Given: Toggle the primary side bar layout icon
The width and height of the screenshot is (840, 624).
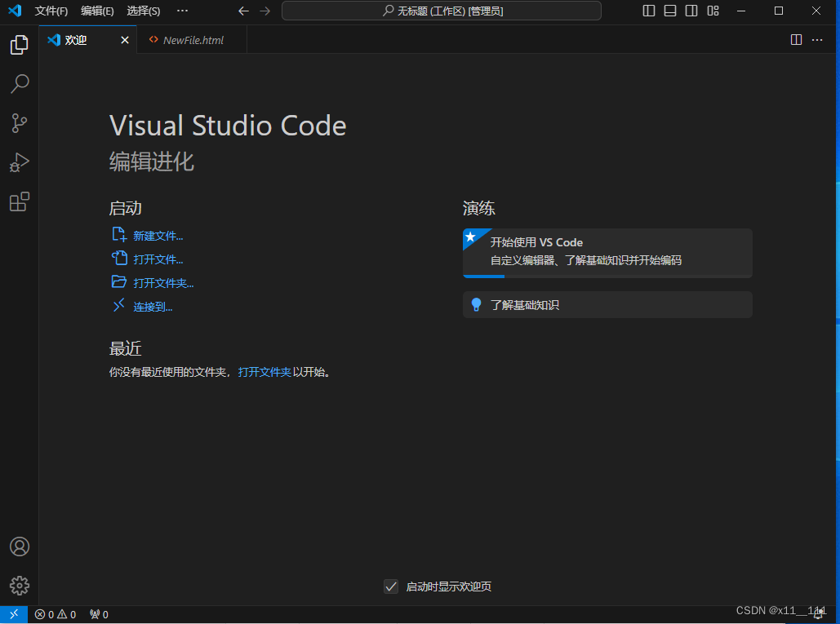Looking at the screenshot, I should pyautogui.click(x=649, y=11).
